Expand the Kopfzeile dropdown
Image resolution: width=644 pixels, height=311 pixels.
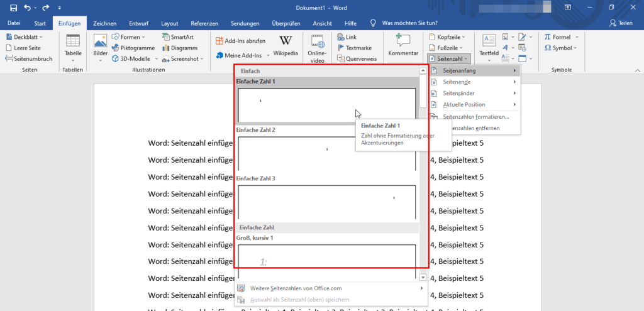click(x=447, y=37)
